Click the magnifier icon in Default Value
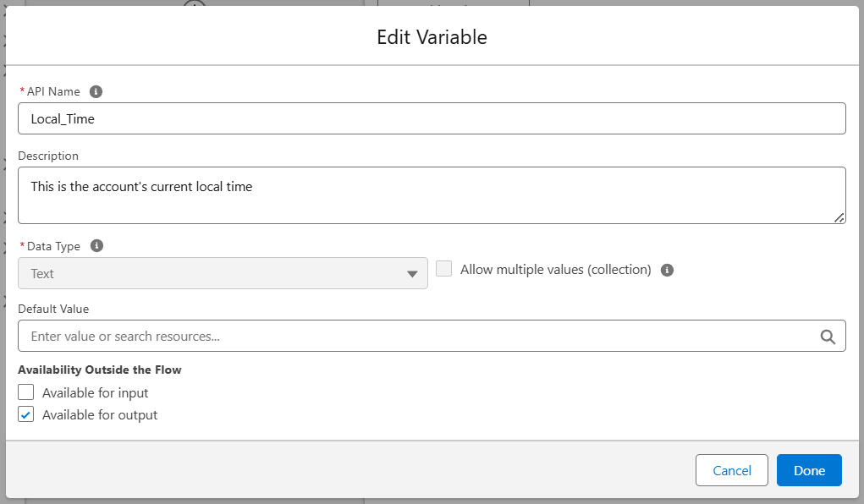Screen dimensions: 864x504 pyautogui.click(x=828, y=337)
